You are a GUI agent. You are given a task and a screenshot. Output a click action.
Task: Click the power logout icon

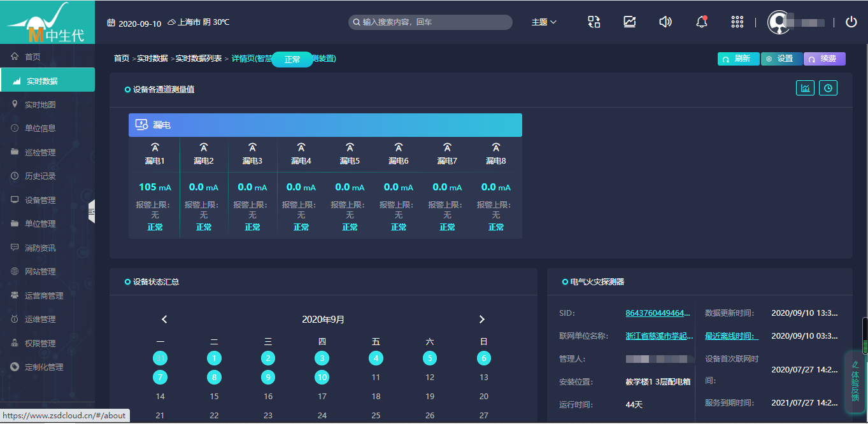(x=851, y=22)
